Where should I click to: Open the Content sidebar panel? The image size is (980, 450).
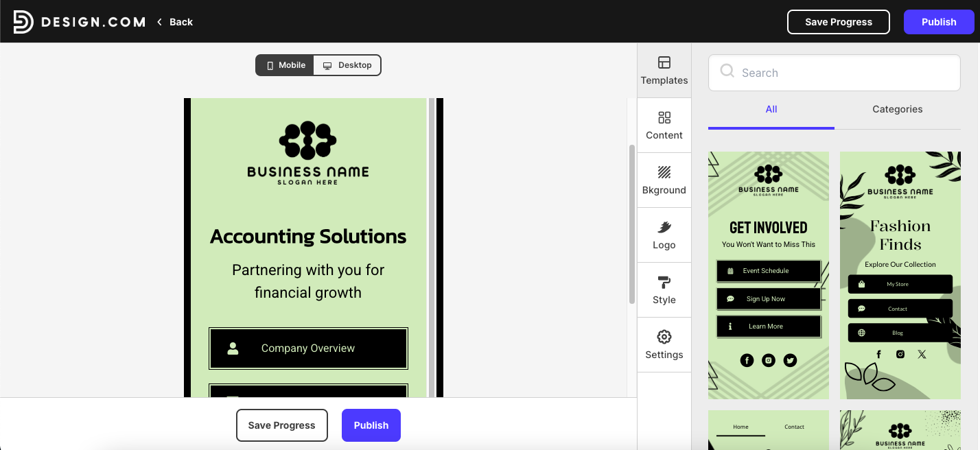664,126
